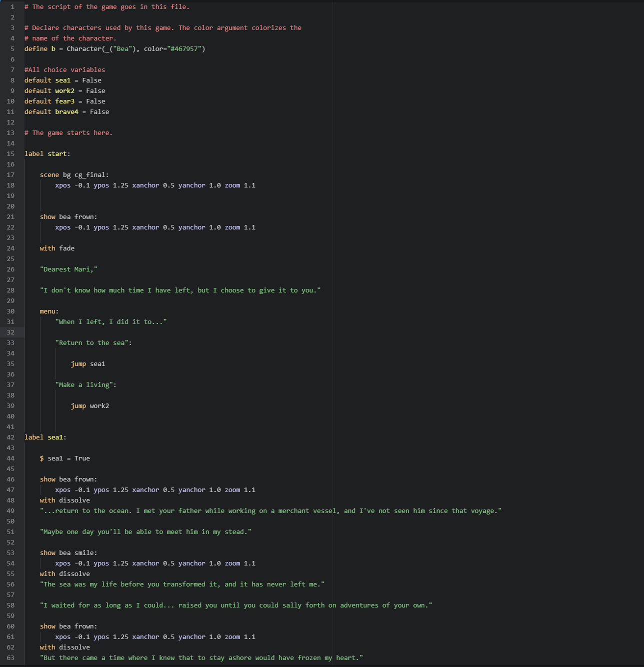The height and width of the screenshot is (667, 644).
Task: Click the "label sea1:" definition
Action: (45, 437)
